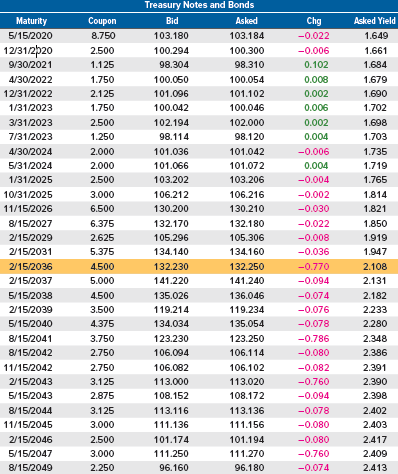Select the Asked Yield column header
The image size is (398, 474).
(375, 21)
